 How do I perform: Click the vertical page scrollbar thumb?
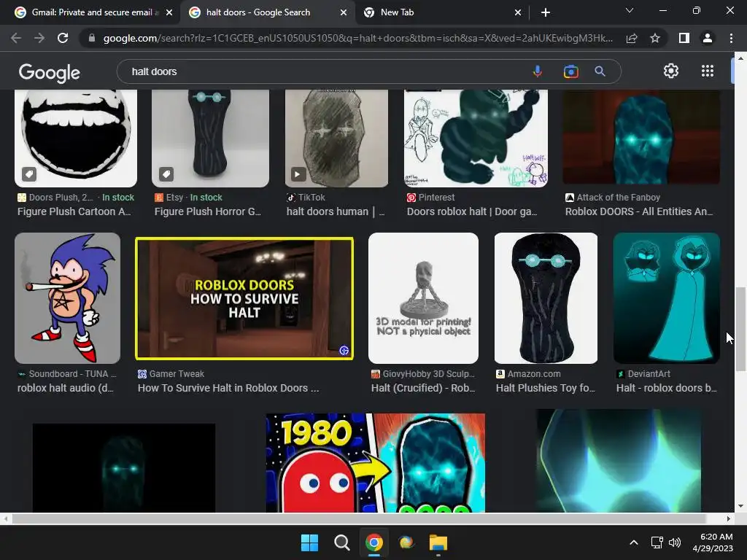[x=740, y=329]
